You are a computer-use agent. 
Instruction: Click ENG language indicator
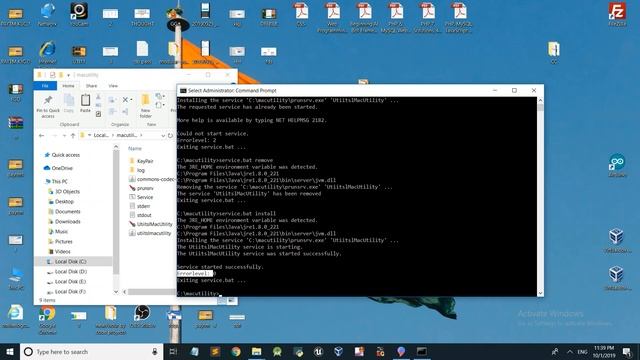[582, 351]
